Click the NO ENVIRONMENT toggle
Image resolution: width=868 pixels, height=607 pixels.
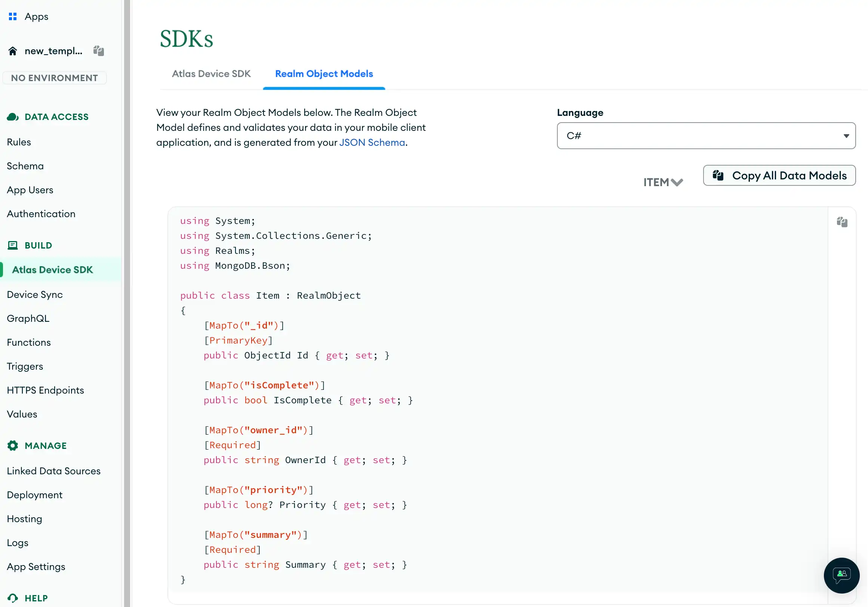[54, 77]
